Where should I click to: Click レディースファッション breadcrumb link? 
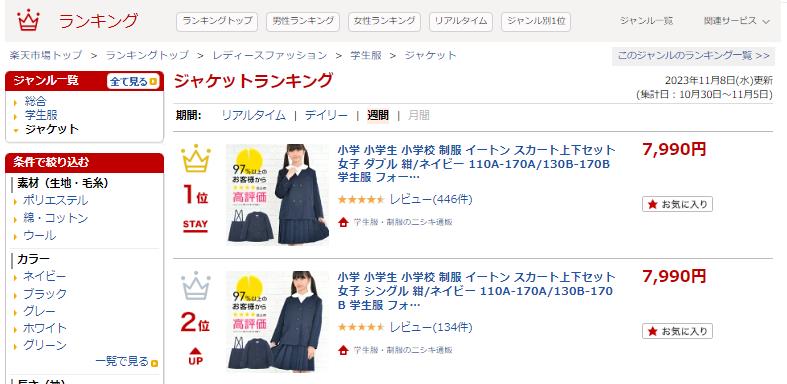[270, 55]
